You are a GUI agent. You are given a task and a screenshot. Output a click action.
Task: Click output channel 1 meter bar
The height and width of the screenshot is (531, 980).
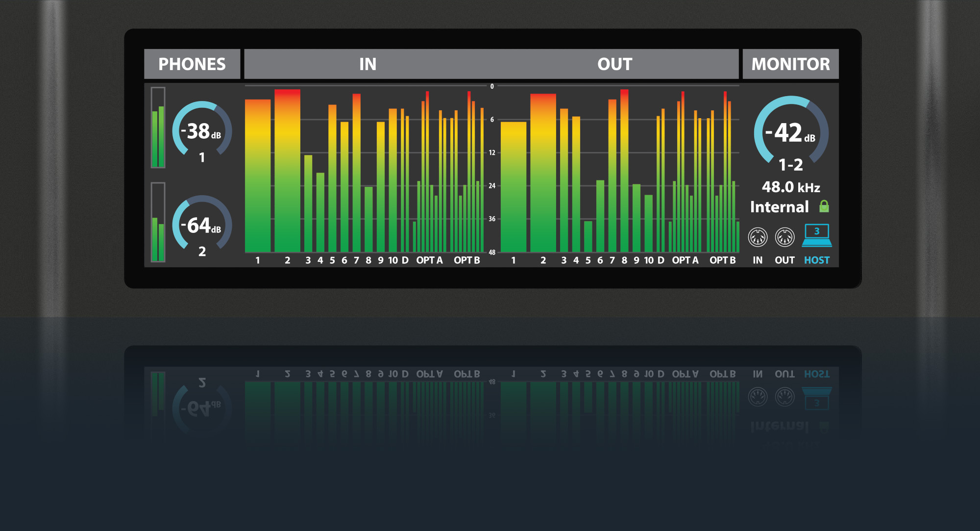(513, 186)
